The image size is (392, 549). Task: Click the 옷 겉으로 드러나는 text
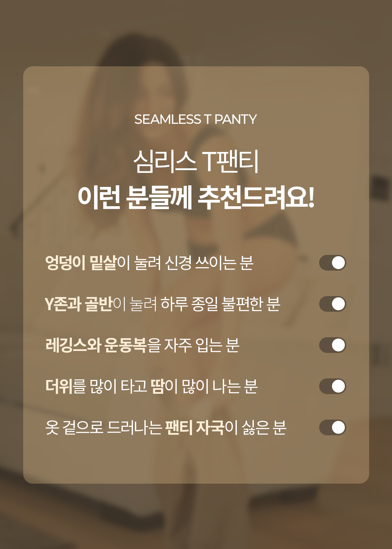click(104, 427)
